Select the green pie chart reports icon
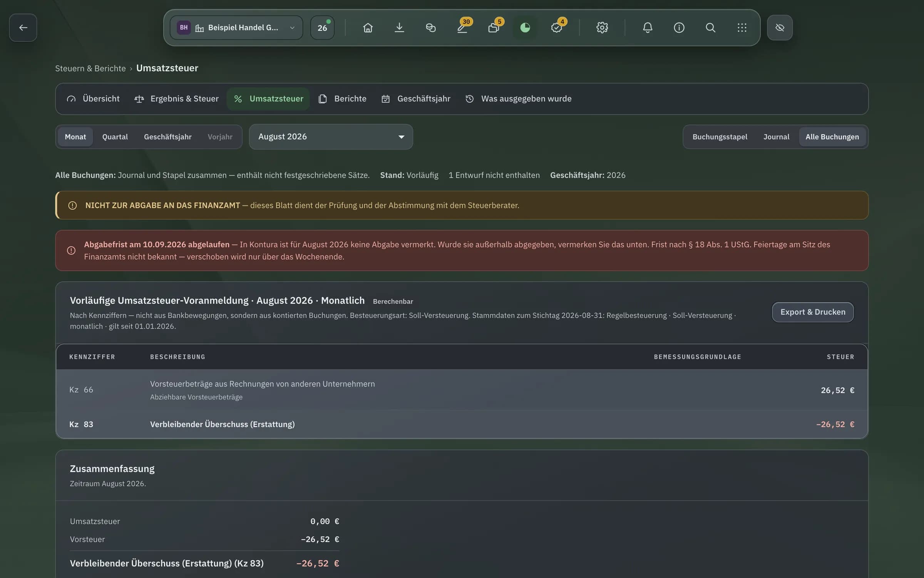924x578 pixels. coord(525,27)
